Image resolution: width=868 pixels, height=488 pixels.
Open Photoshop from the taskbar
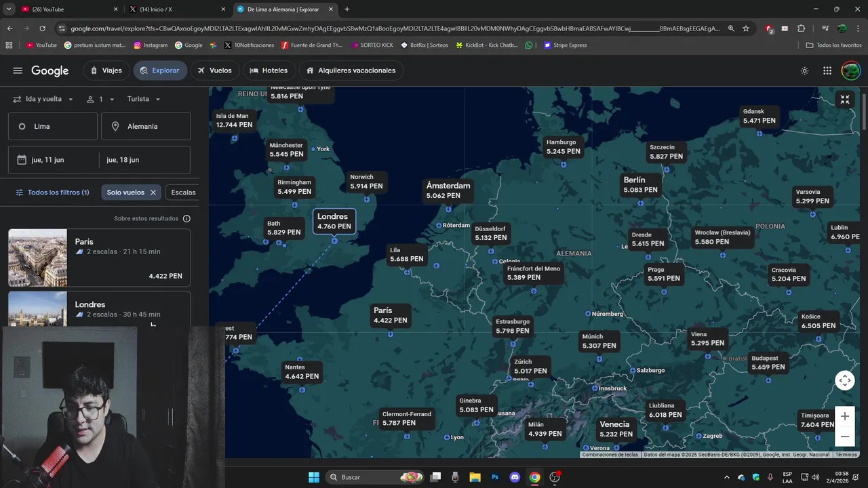[495, 477]
